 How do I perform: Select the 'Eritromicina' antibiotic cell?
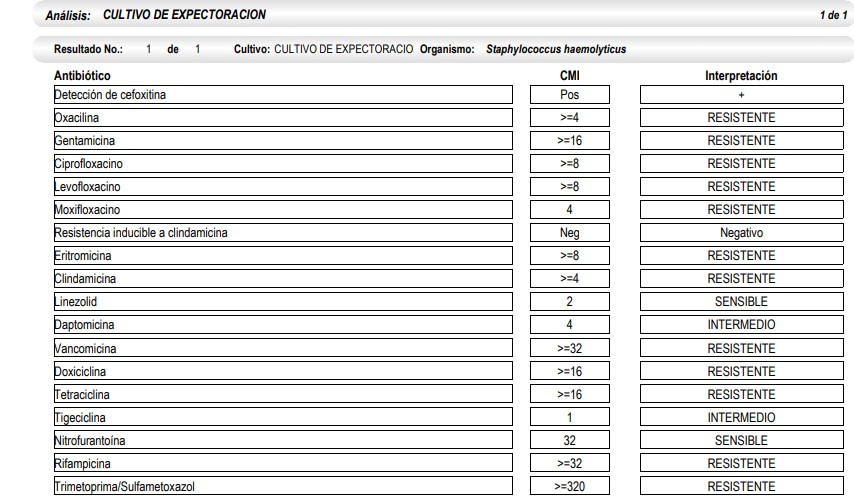283,255
